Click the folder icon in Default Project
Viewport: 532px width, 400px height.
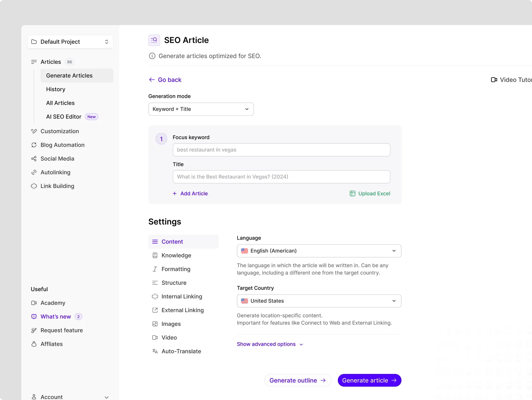pos(34,42)
